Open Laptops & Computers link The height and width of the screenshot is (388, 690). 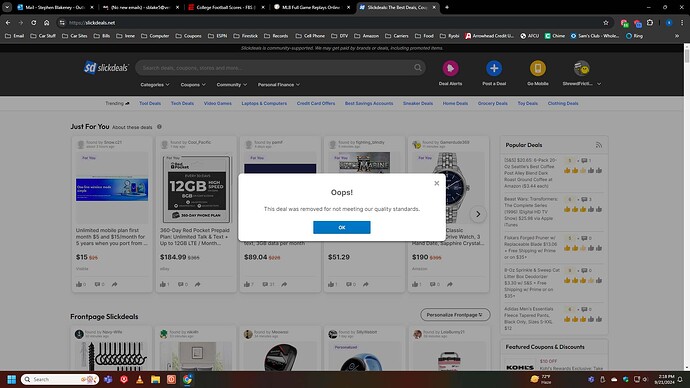pyautogui.click(x=264, y=103)
